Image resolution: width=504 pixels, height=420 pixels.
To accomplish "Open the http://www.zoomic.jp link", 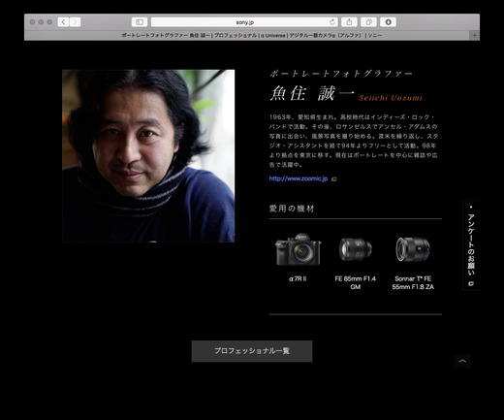I will point(299,178).
